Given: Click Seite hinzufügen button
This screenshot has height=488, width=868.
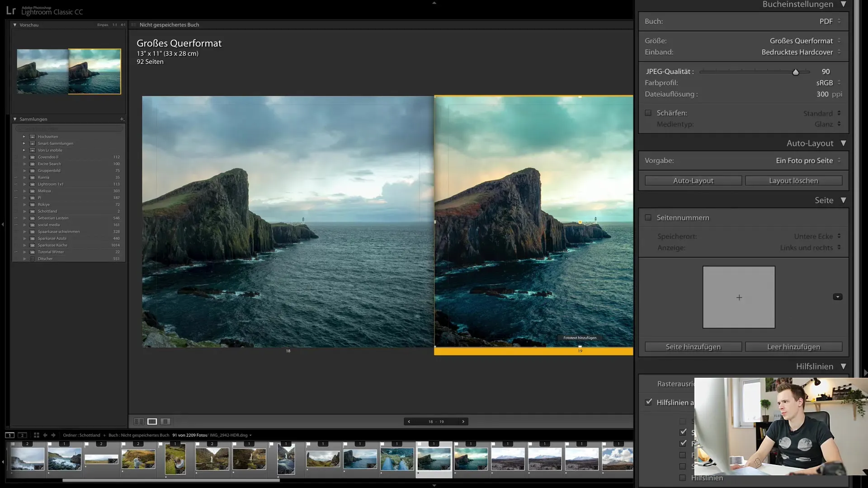Looking at the screenshot, I should [x=693, y=347].
